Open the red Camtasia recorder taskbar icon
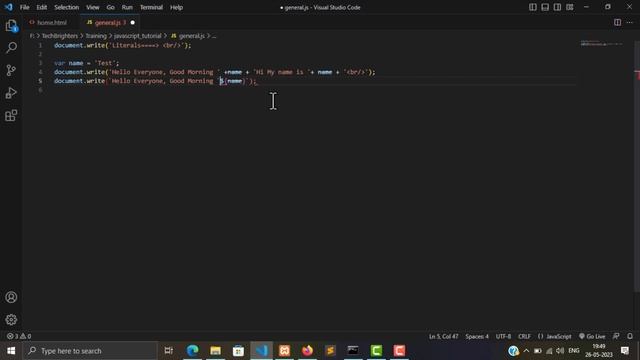The image size is (640, 360). coord(399,351)
